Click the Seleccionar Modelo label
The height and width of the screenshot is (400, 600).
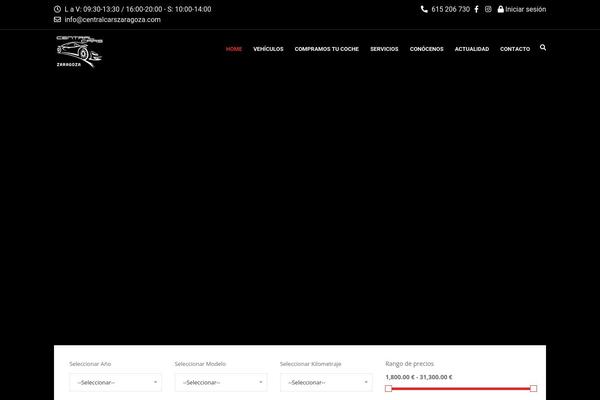[200, 364]
